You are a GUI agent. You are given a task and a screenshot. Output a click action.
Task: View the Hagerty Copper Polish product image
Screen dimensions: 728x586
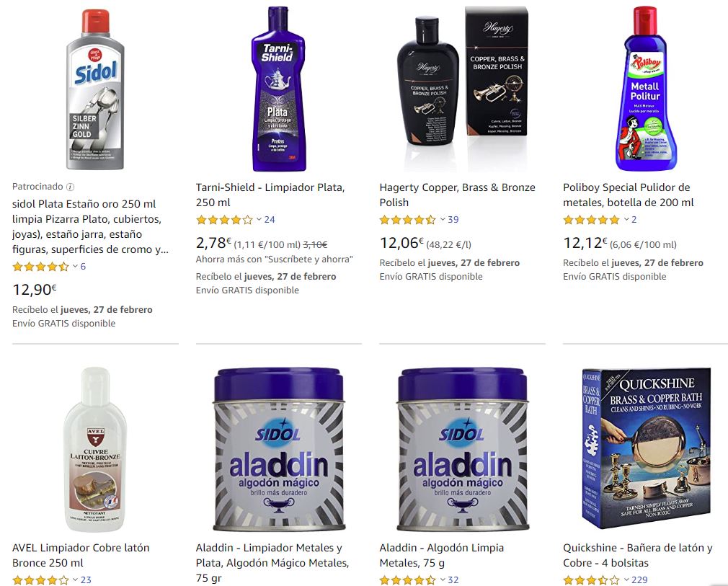pos(463,76)
